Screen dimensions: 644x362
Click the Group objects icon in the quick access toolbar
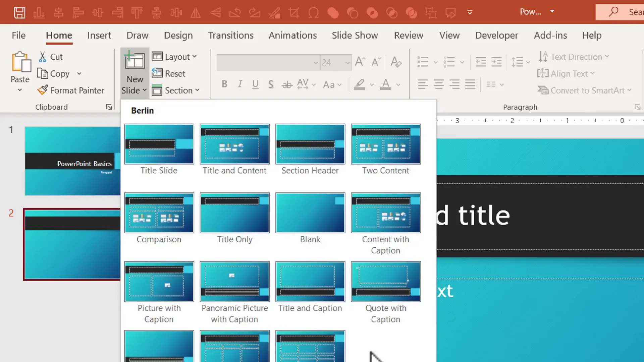431,13
